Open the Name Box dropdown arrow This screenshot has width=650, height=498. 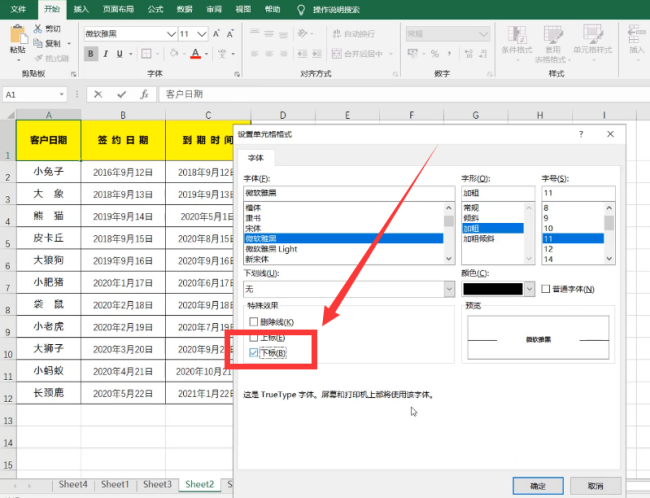(61, 95)
